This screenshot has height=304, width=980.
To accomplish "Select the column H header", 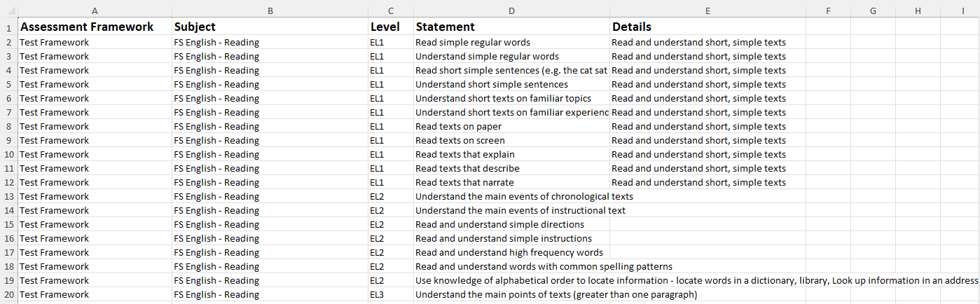I will pos(918,11).
